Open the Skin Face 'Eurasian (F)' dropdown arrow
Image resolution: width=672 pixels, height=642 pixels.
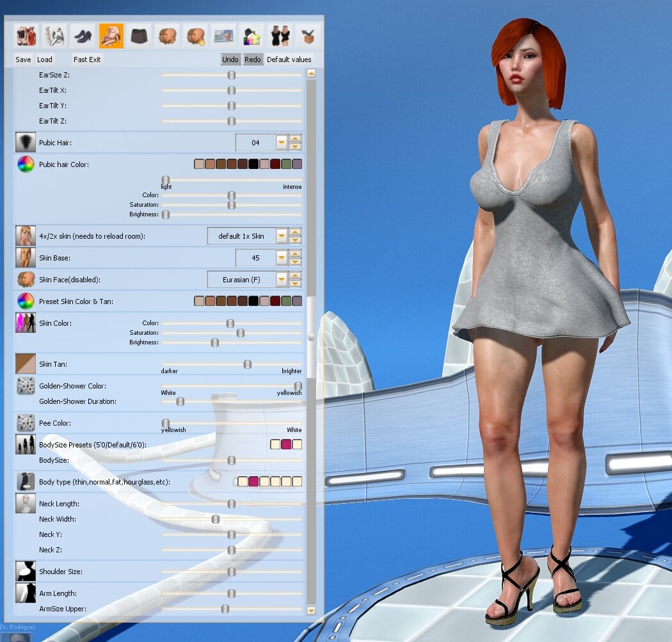pyautogui.click(x=282, y=280)
